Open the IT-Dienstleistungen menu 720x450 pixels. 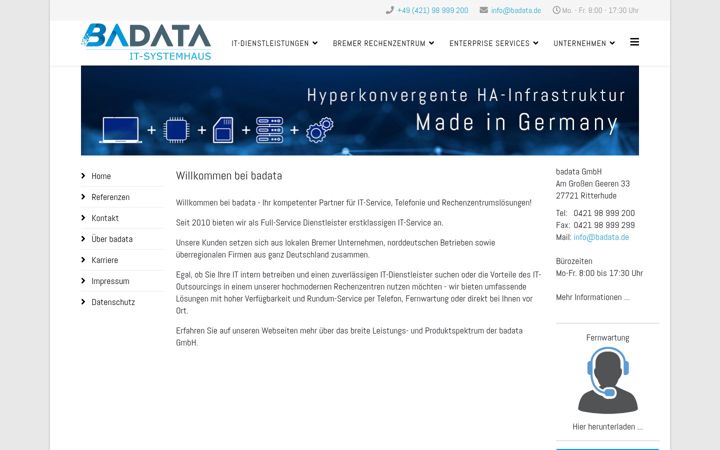(270, 43)
